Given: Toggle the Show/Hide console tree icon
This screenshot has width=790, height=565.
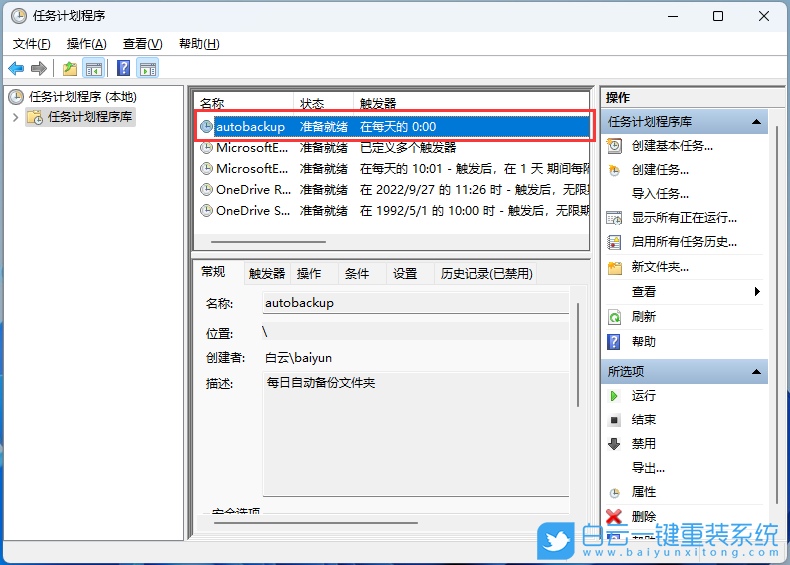Looking at the screenshot, I should click(94, 69).
